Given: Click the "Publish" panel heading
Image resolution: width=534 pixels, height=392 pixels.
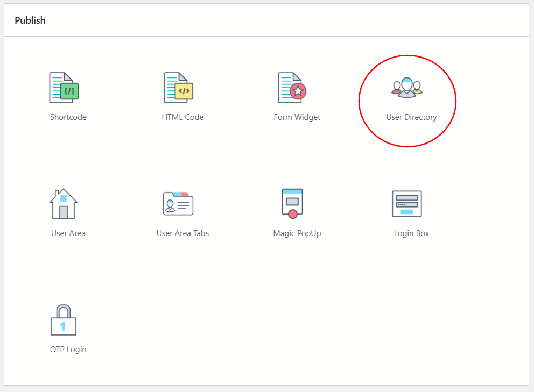Looking at the screenshot, I should pos(30,20).
